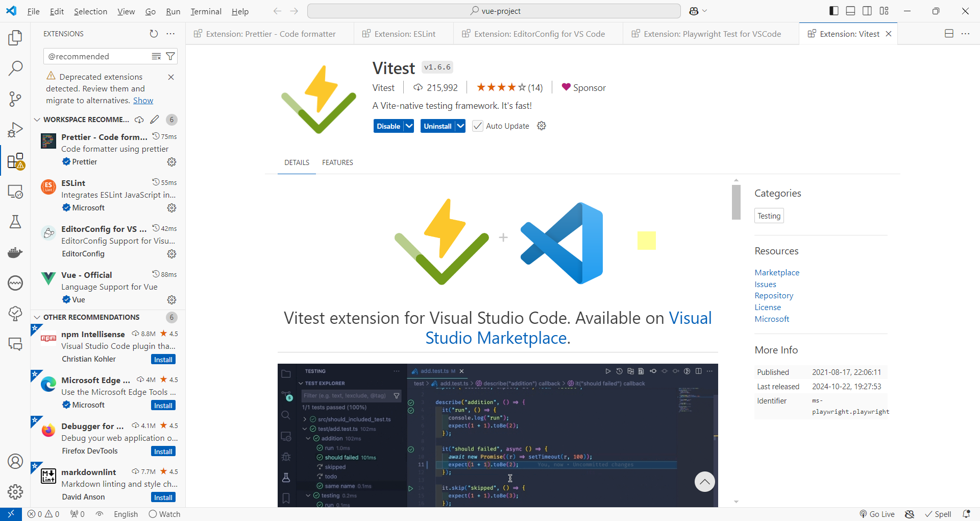Refresh the extensions list
Viewport: 980px width, 521px height.
(154, 34)
